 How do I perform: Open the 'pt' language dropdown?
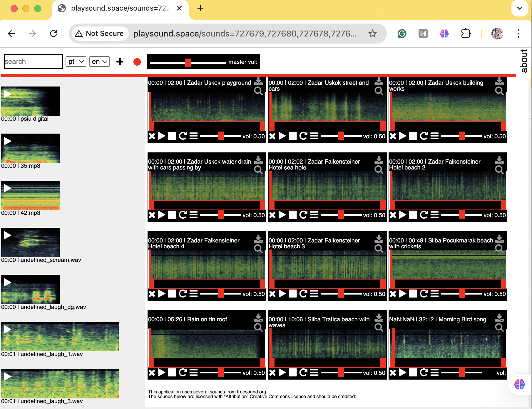tap(76, 62)
